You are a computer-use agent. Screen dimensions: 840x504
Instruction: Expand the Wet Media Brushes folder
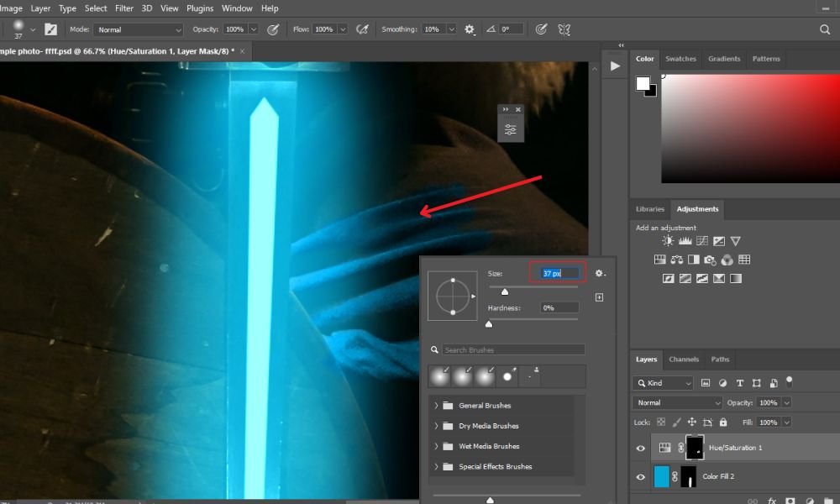coord(436,446)
